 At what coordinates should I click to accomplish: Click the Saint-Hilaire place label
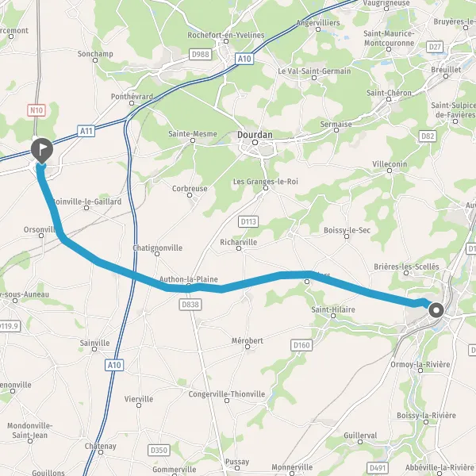coord(333,309)
